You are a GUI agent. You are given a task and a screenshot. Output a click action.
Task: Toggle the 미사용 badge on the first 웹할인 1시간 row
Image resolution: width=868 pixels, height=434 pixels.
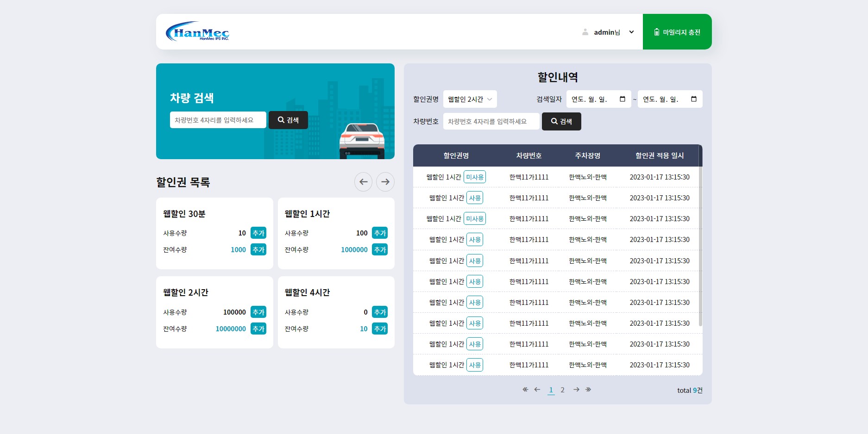click(475, 177)
